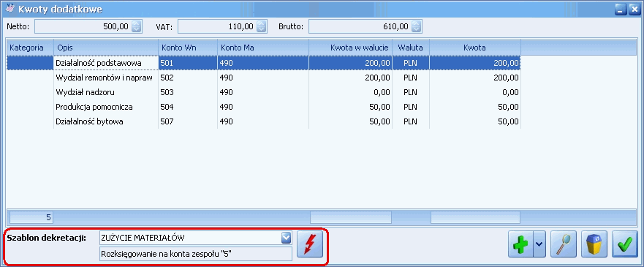Image resolution: width=644 pixels, height=267 pixels.
Task: Click the red lightning bolt template button
Action: pos(310,244)
